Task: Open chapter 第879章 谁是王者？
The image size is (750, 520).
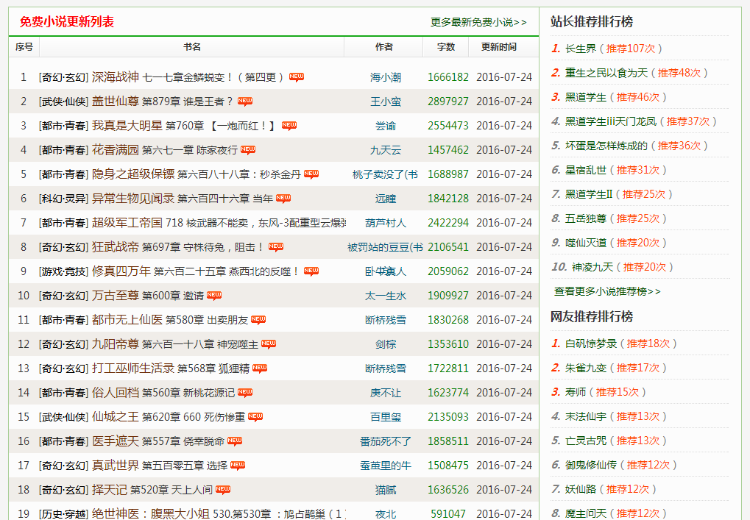Action: coord(188,101)
